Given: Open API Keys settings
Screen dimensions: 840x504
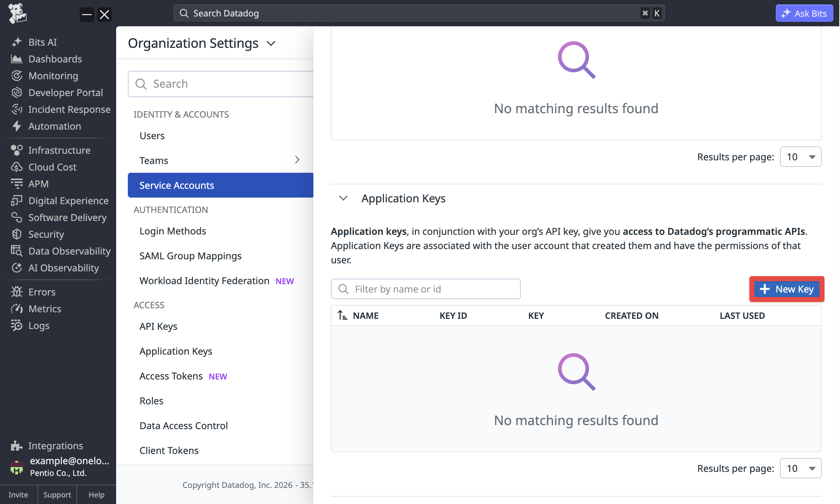Looking at the screenshot, I should tap(159, 326).
